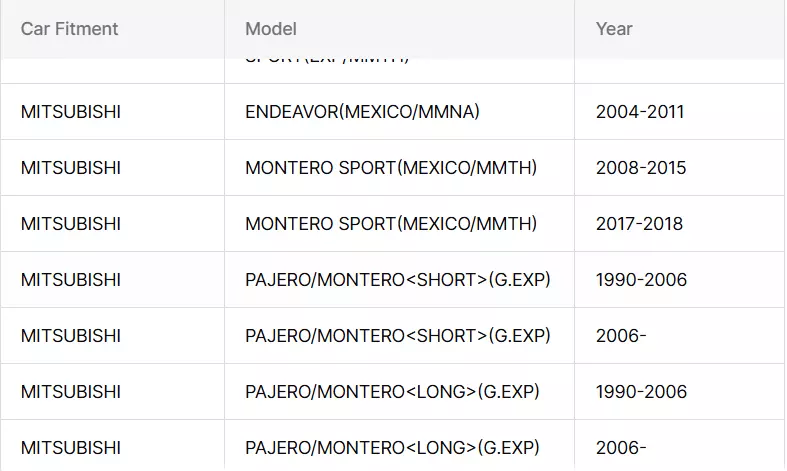Select PAJERO/MONTERO<SHORT> model for 2006-
787x471 pixels.
pos(398,335)
